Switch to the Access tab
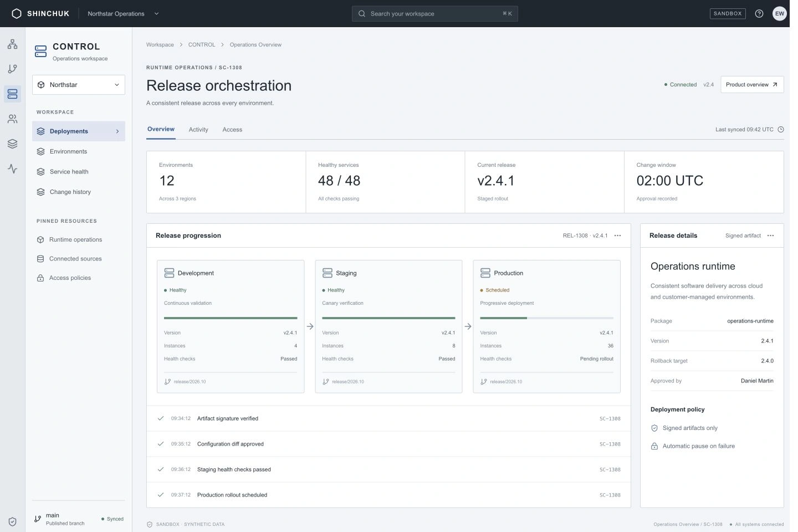 point(232,130)
